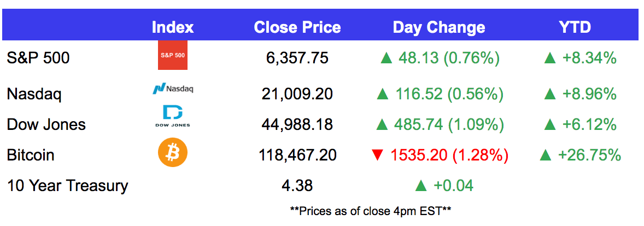Click green up arrow beside S&P 500 day change
The height and width of the screenshot is (226, 644).
point(387,58)
